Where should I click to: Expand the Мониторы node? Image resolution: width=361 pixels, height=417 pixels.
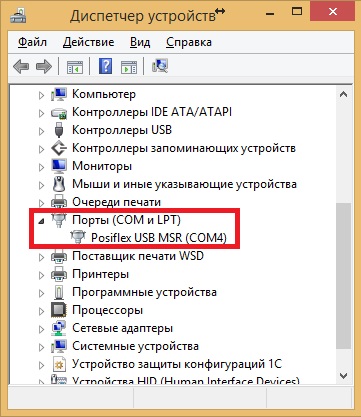pyautogui.click(x=41, y=167)
